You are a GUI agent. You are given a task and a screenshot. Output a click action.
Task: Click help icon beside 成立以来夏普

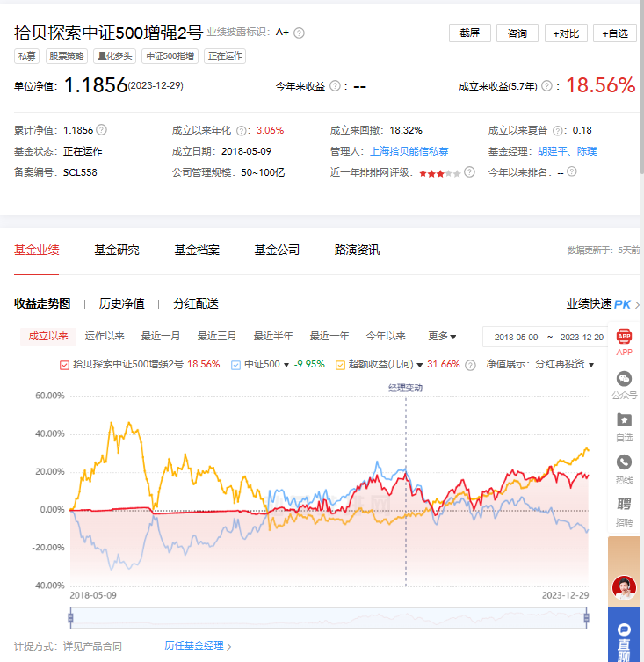558,131
